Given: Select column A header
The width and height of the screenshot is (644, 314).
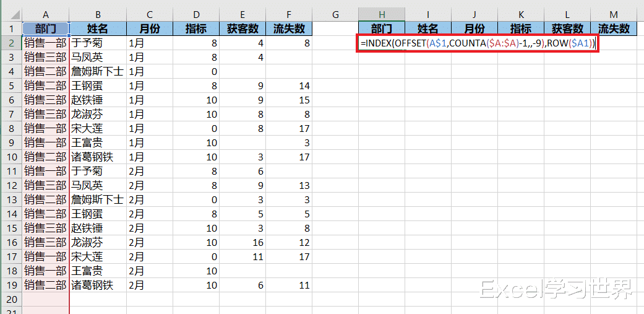Looking at the screenshot, I should point(46,15).
